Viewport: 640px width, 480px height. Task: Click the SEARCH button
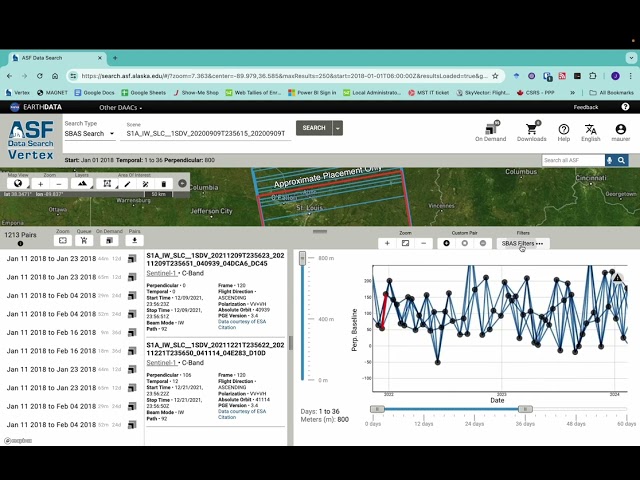(314, 128)
